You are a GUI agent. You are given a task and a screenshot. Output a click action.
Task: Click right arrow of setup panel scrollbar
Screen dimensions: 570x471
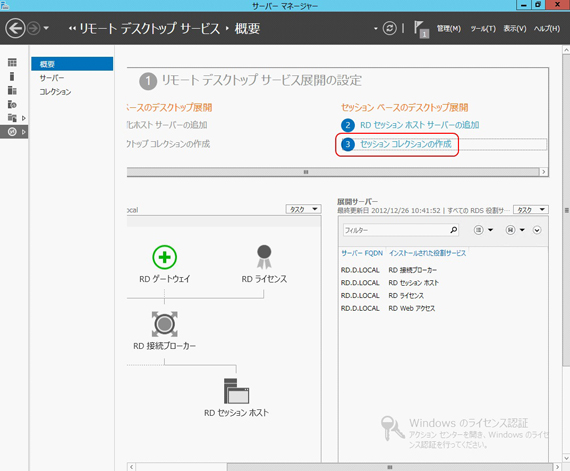click(543, 172)
